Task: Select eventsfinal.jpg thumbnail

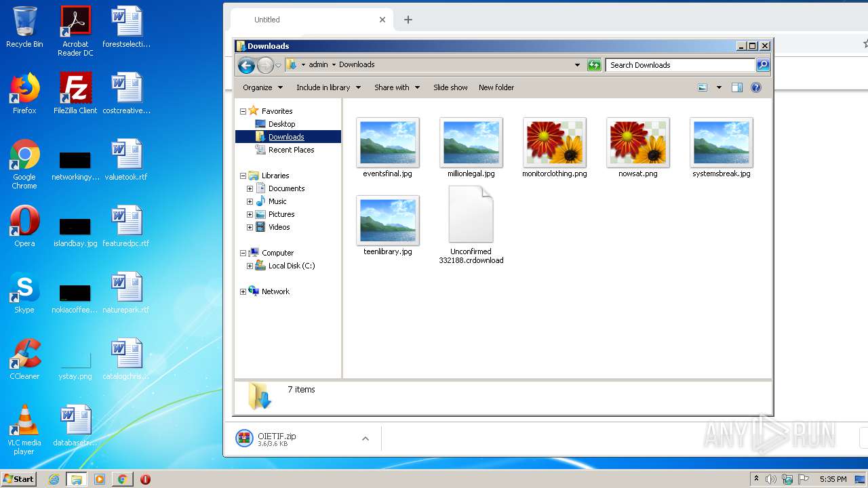Action: pyautogui.click(x=387, y=147)
